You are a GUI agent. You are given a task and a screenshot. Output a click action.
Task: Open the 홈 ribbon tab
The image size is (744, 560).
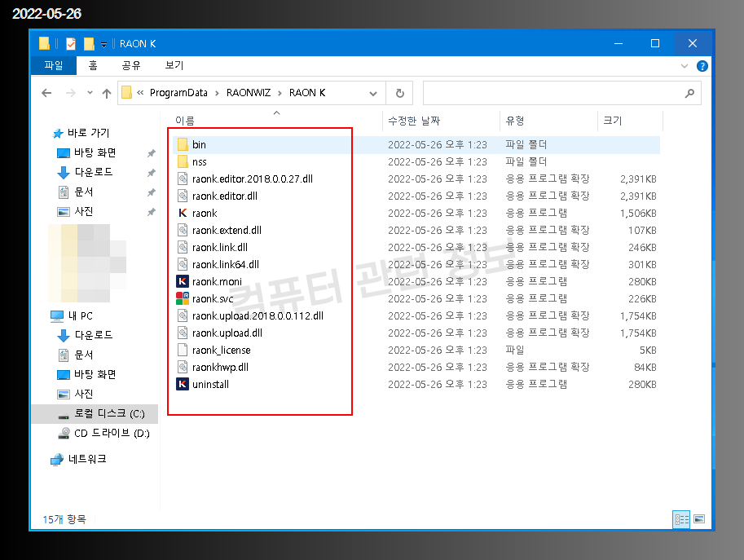tap(93, 65)
